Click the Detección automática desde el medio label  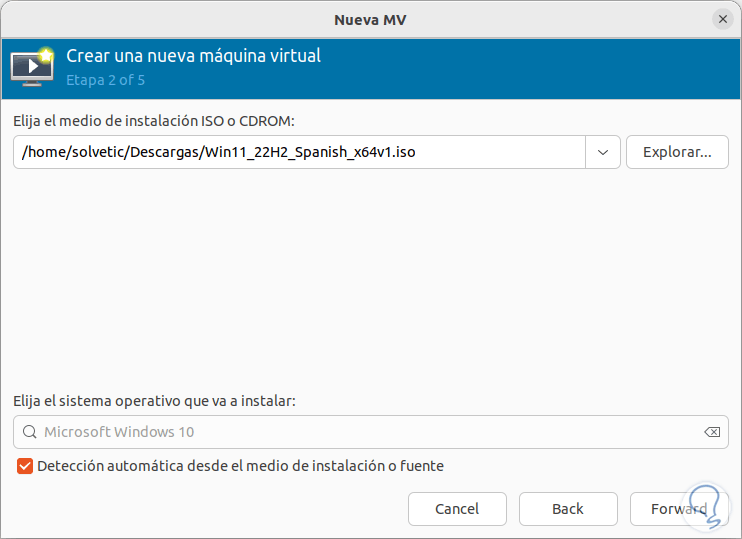tap(240, 465)
